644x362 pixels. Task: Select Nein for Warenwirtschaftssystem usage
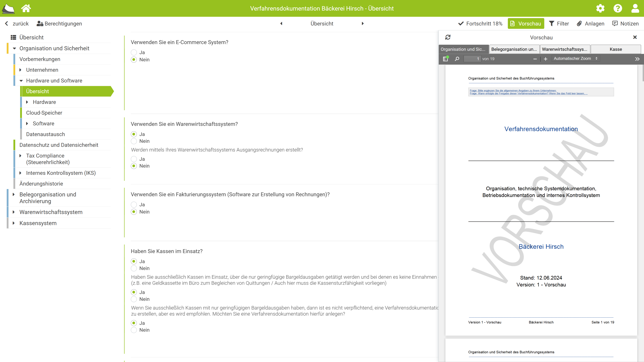[x=134, y=141]
